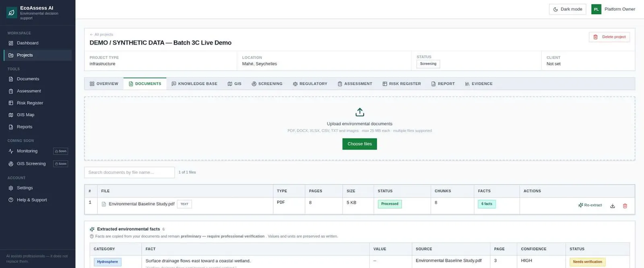Click the TEXT badge beside the file name
644x268 pixels.
(x=184, y=204)
